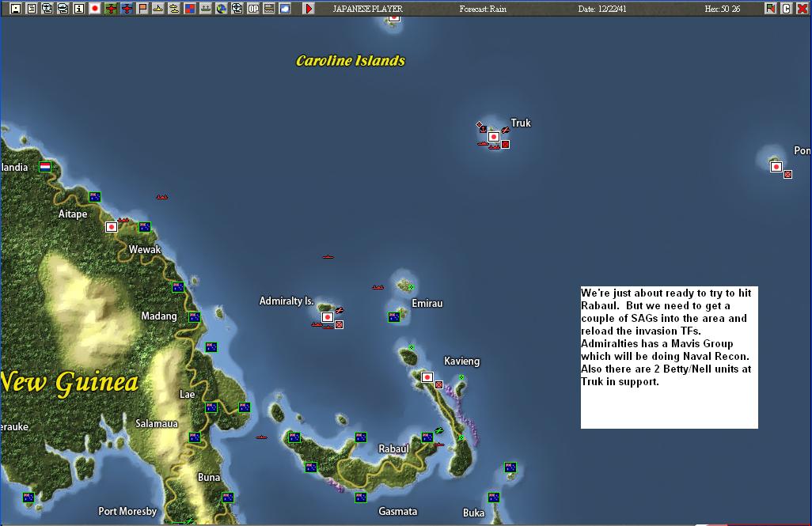Select the Japanese base flag at Ponape

[776, 167]
